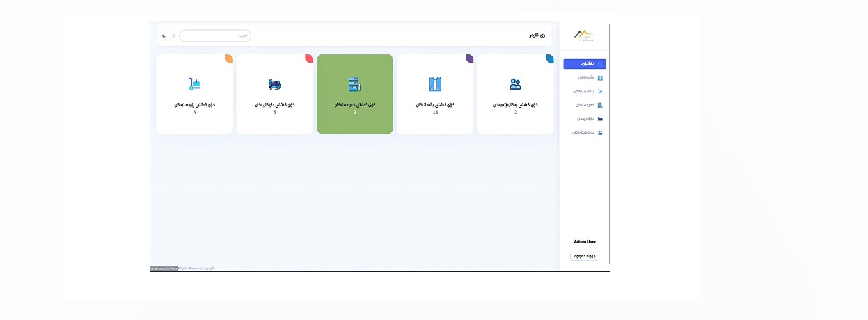Click the count 2 on the users card

click(516, 112)
